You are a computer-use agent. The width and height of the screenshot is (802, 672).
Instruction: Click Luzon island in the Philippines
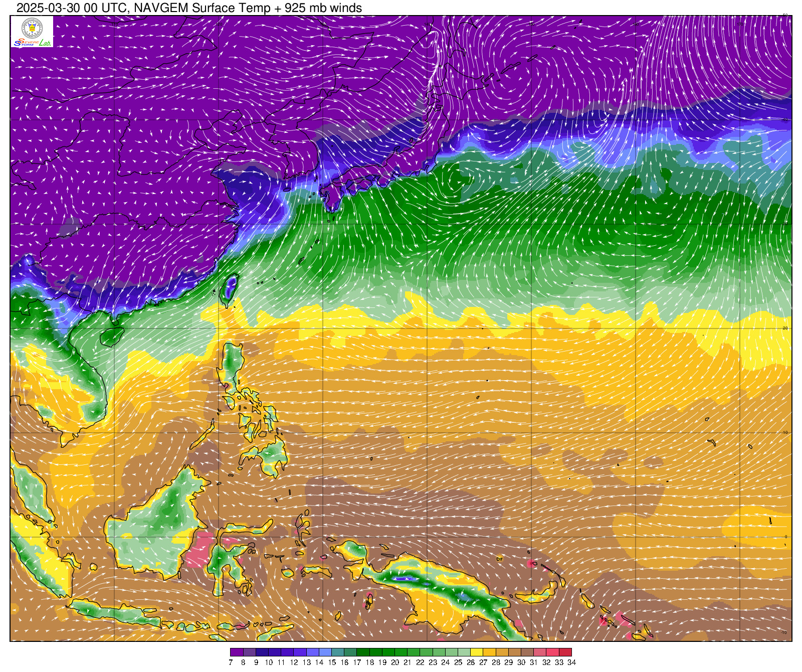click(x=233, y=366)
